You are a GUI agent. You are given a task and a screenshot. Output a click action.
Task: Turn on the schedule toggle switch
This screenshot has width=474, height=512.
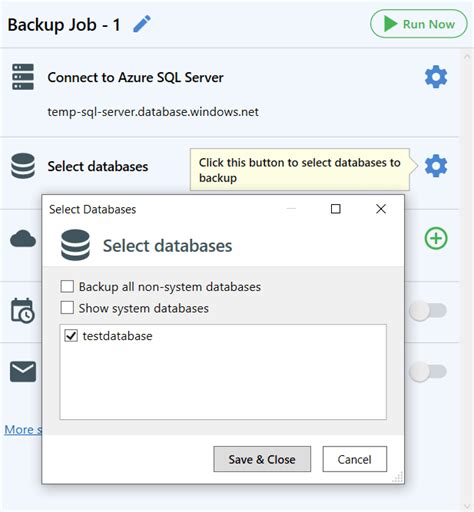coord(428,311)
